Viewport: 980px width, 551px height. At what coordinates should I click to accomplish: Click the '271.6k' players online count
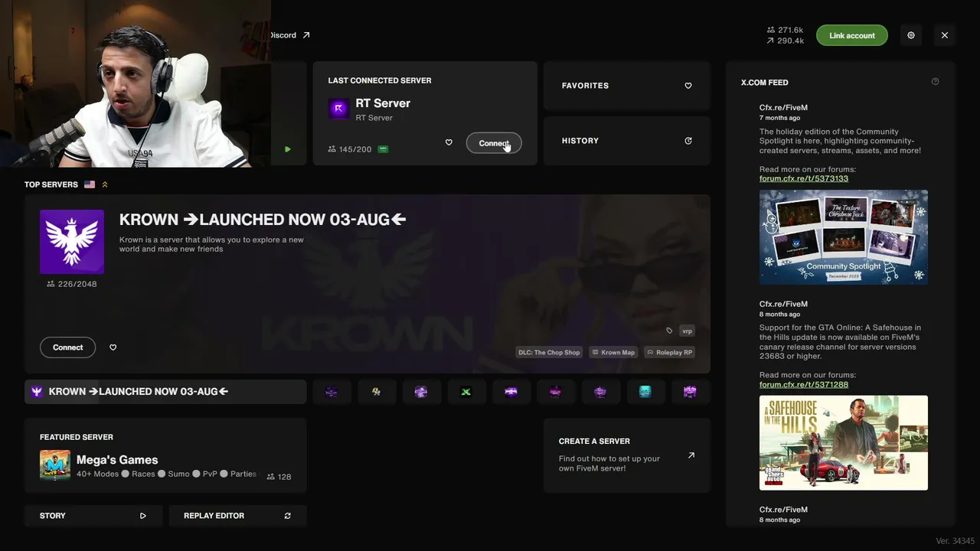tap(791, 30)
